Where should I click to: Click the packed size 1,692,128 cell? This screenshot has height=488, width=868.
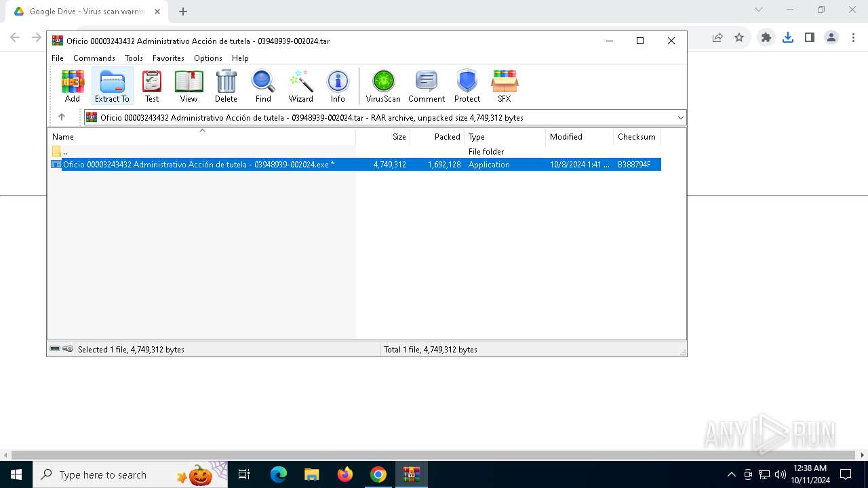pos(444,165)
